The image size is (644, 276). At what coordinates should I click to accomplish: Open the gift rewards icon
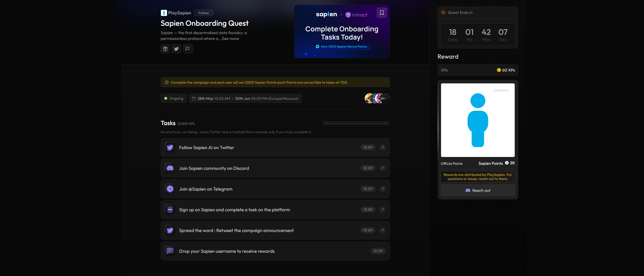point(165,49)
